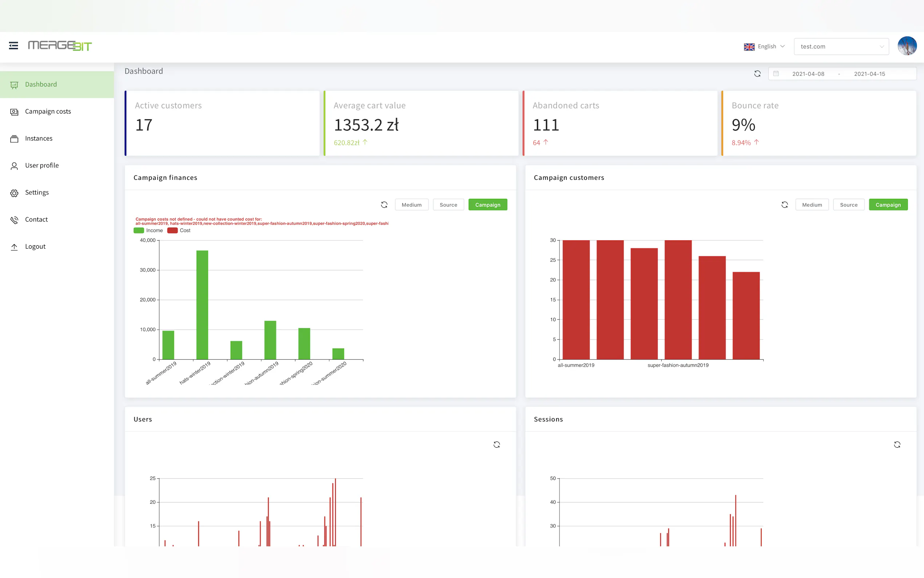Image resolution: width=924 pixels, height=578 pixels.
Task: Toggle Income series in chart legend
Action: [x=148, y=230]
